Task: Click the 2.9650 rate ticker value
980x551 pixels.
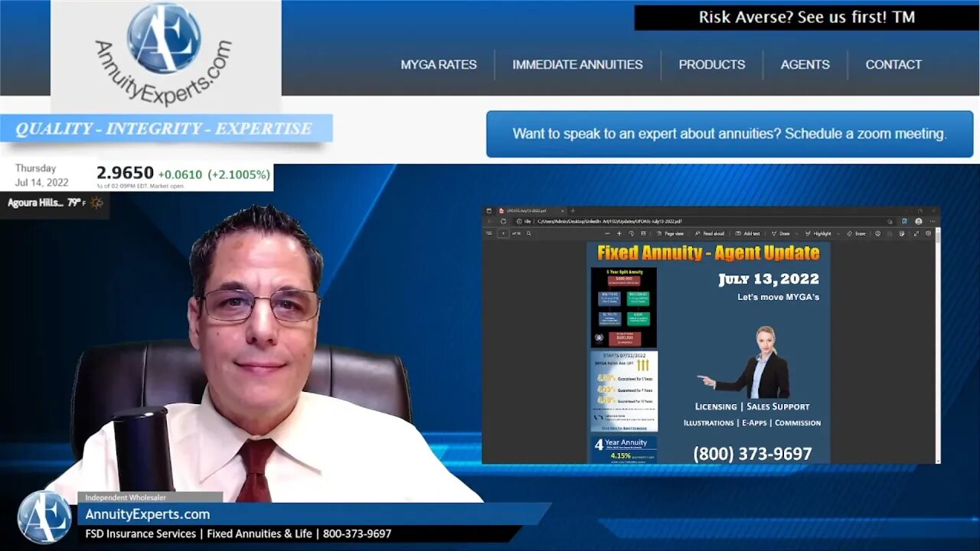Action: (x=125, y=173)
